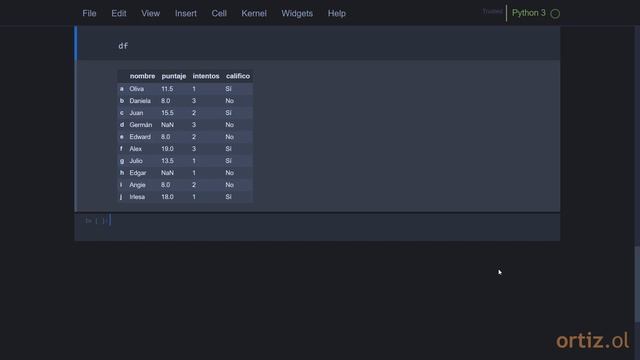Click the code cell containing df
The width and height of the screenshot is (640, 360).
point(318,44)
